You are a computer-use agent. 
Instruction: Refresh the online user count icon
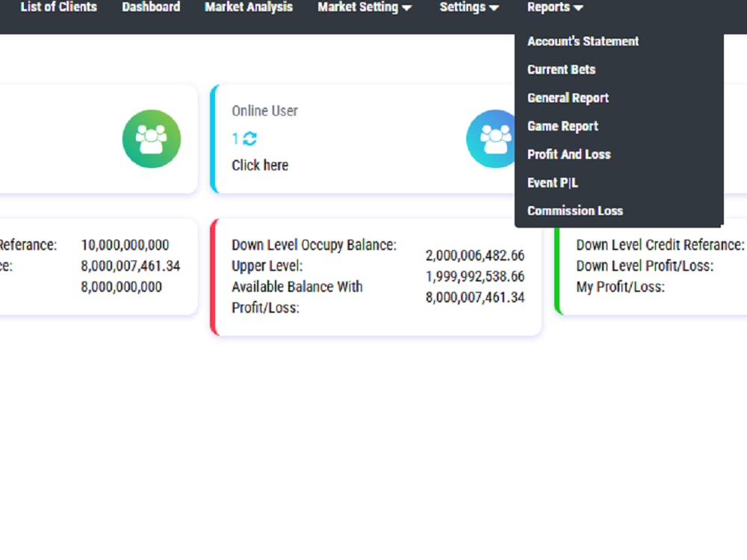[249, 139]
